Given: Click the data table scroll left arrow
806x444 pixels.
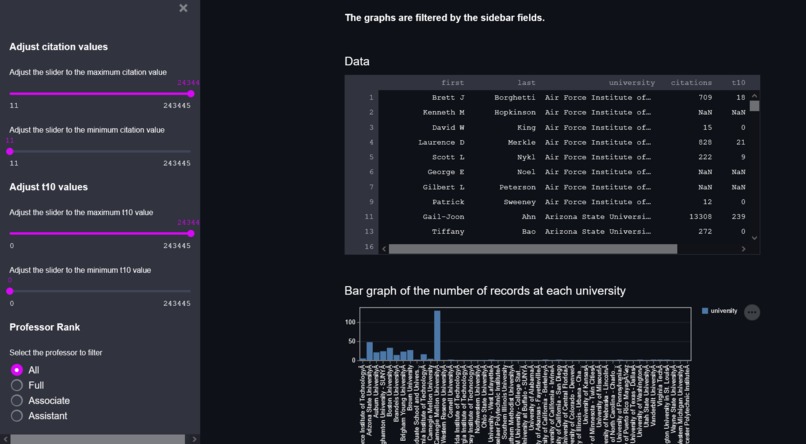Looking at the screenshot, I should click(x=384, y=249).
